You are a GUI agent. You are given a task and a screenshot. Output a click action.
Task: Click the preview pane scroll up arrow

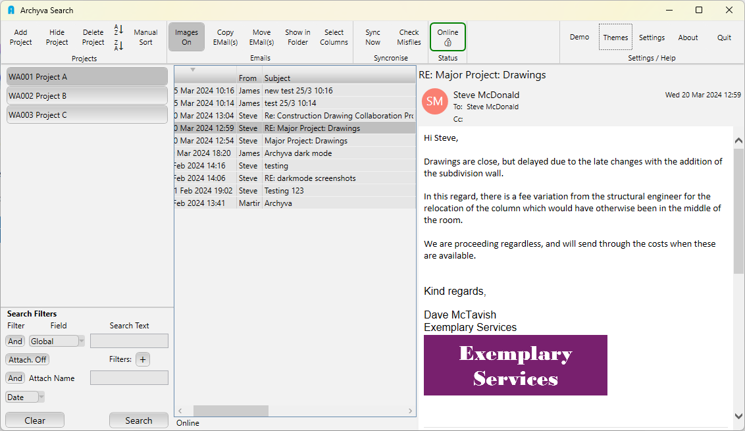coord(738,141)
